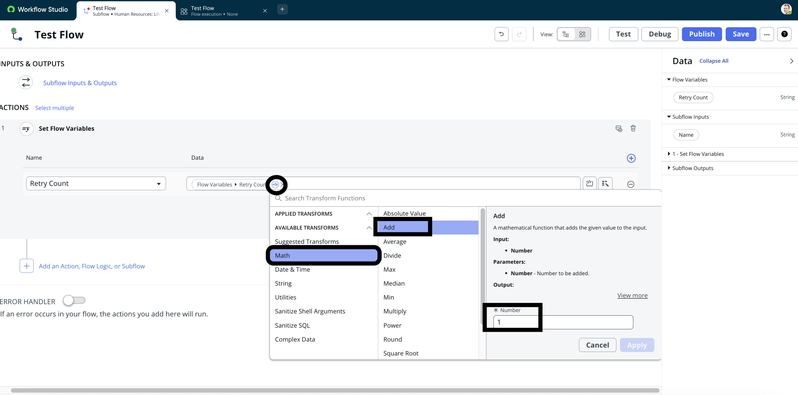This screenshot has height=395, width=798.
Task: Expand the 1 - Set Flow Variables section
Action: click(669, 154)
